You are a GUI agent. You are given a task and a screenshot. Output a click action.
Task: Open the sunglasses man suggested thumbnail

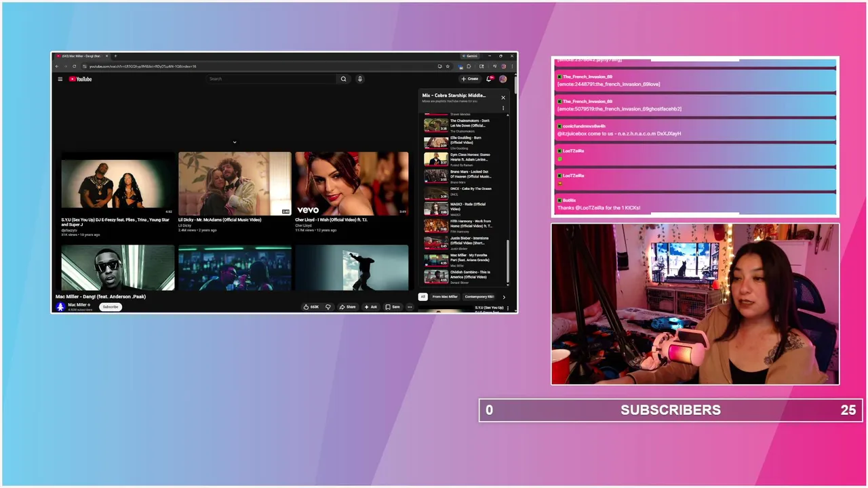click(x=118, y=268)
